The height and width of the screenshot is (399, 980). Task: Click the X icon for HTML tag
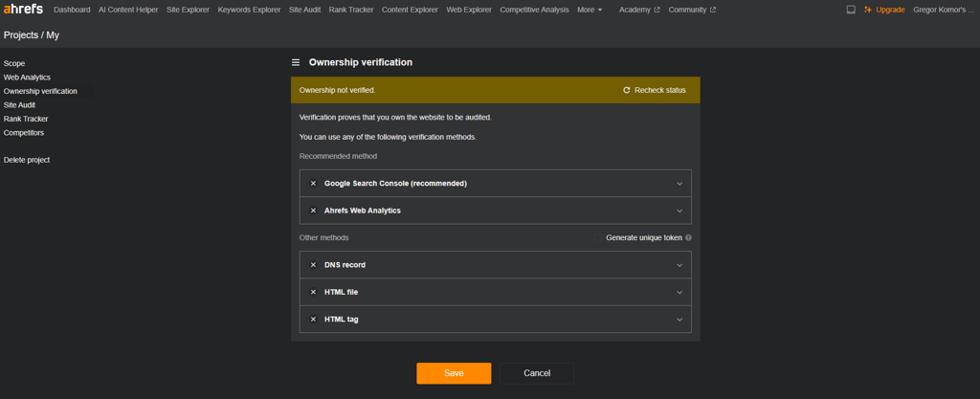tap(313, 319)
